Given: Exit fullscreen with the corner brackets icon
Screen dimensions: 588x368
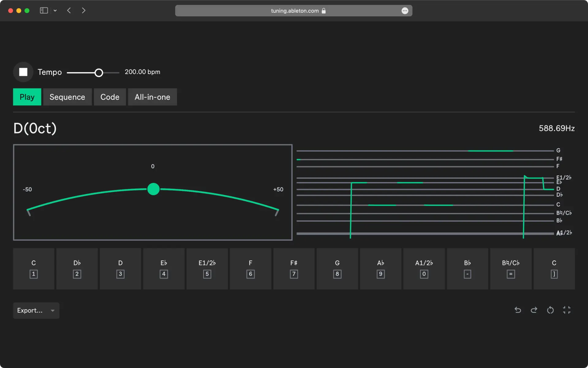Looking at the screenshot, I should click(x=567, y=310).
